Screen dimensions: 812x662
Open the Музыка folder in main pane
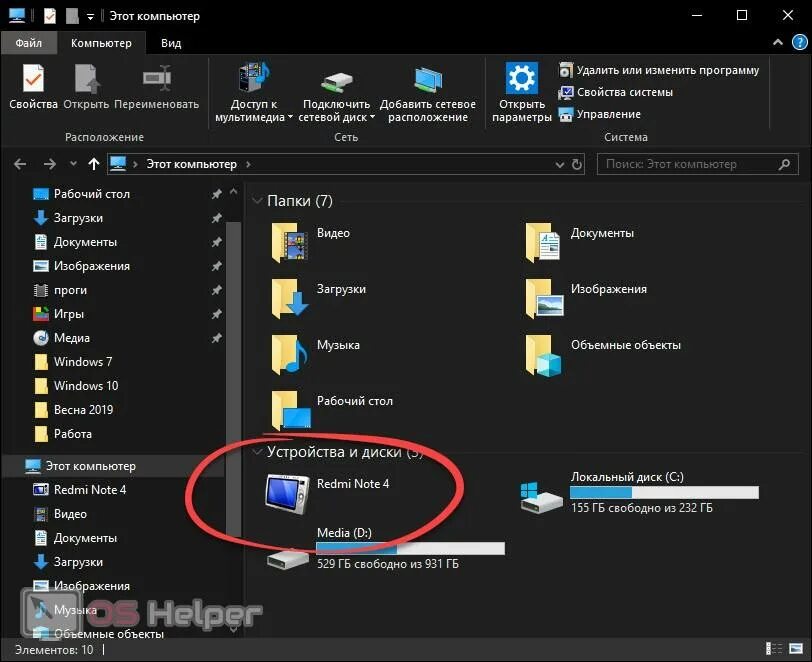click(x=290, y=354)
